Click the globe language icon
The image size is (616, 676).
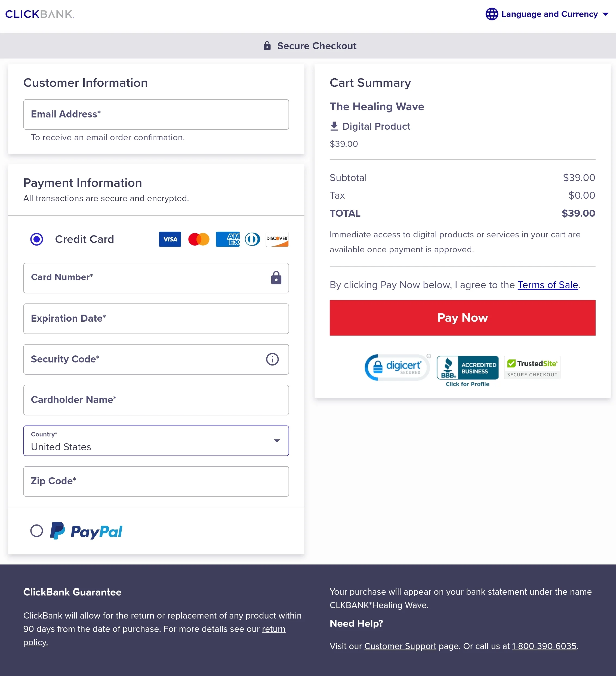(x=492, y=14)
